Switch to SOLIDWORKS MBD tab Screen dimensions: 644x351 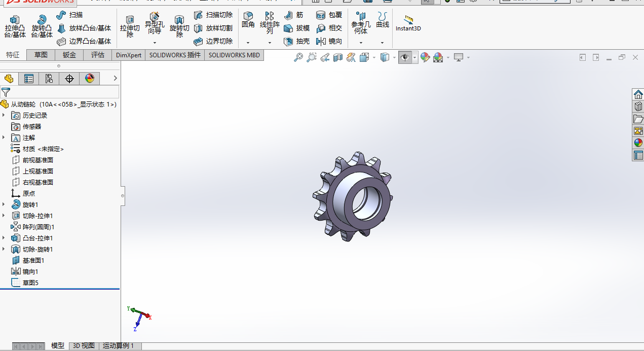pyautogui.click(x=234, y=55)
